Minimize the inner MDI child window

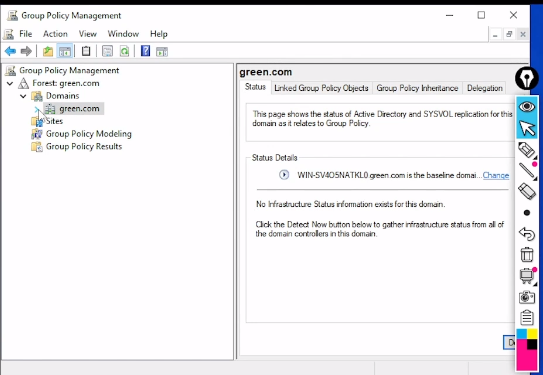495,35
